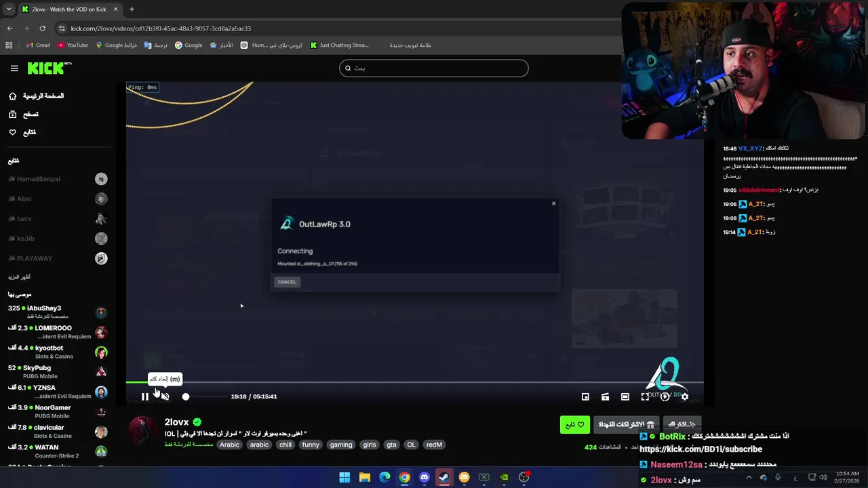
Task: Select the 'gta' tag
Action: pyautogui.click(x=391, y=445)
